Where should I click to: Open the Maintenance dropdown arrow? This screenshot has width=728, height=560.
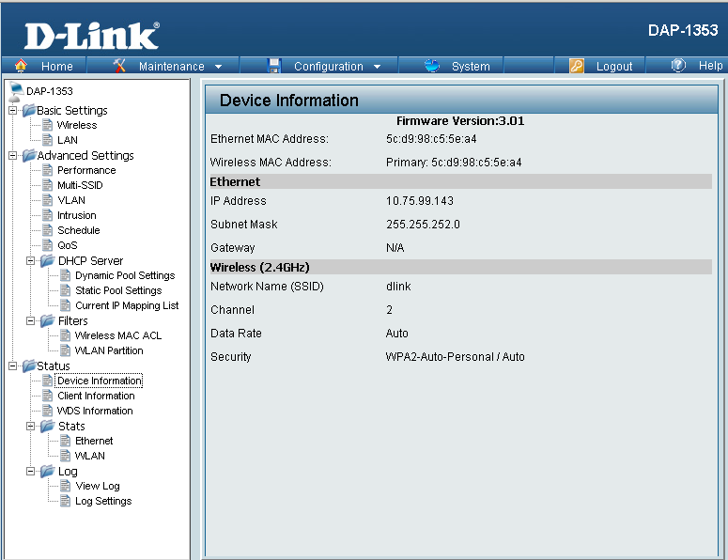(218, 67)
